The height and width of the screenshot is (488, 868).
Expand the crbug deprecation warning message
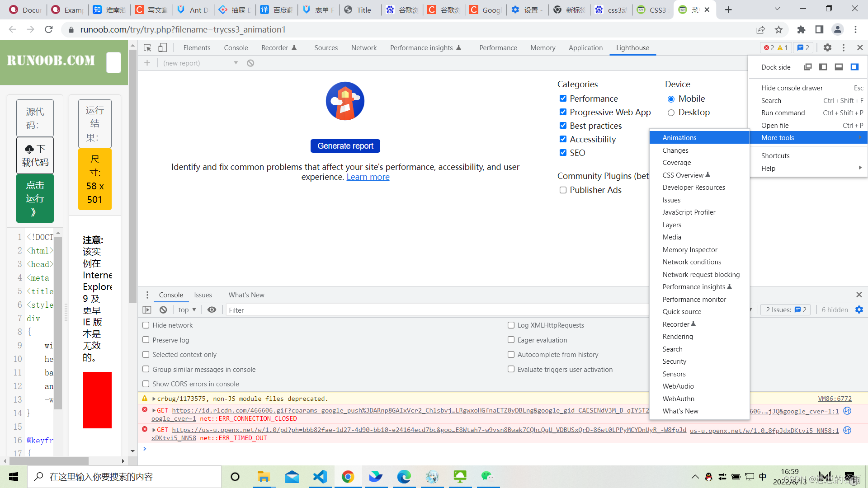click(x=154, y=399)
